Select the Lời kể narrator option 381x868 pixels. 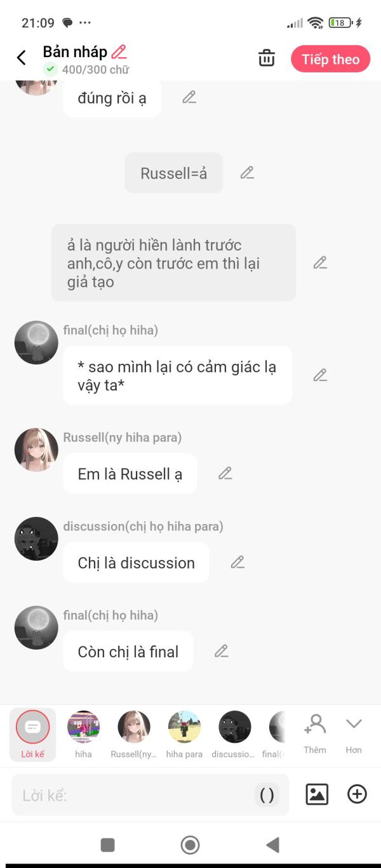(x=32, y=735)
